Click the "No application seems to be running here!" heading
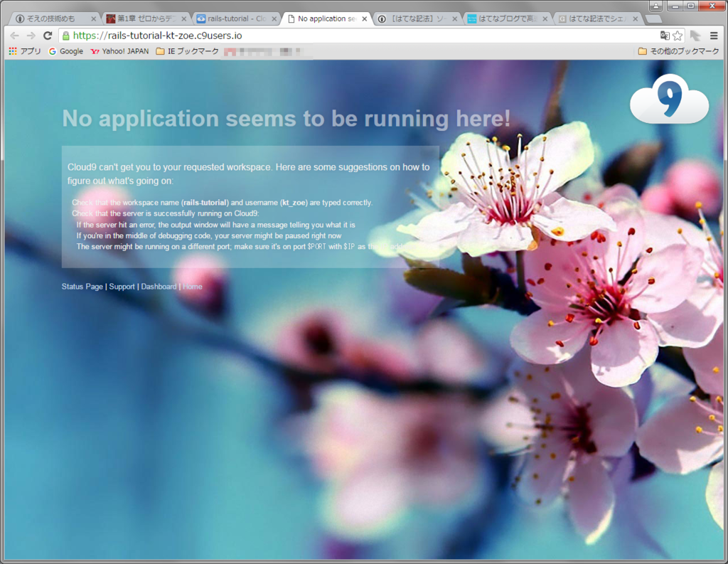The height and width of the screenshot is (564, 728). [287, 119]
